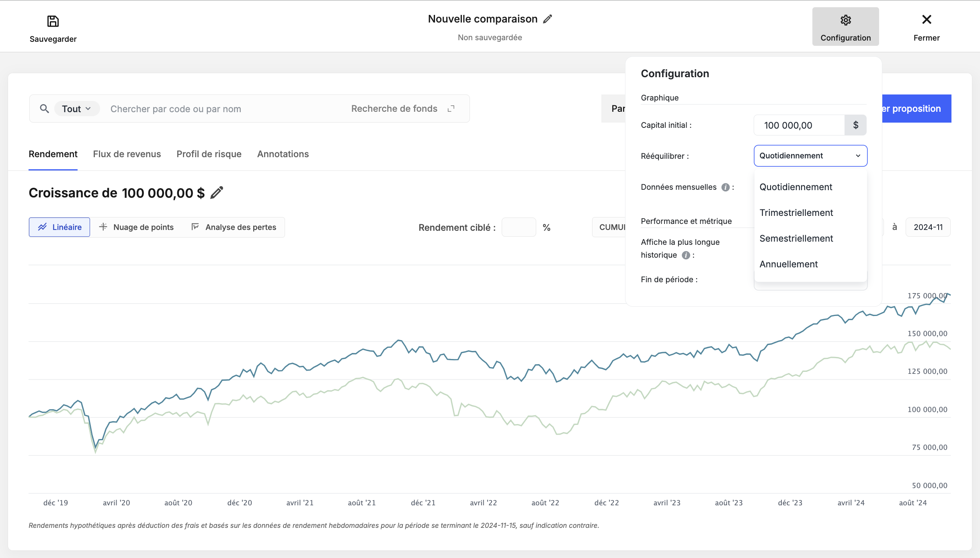Edit the Nouvelle comparaison title pencil icon
This screenshot has height=558, width=980.
tap(547, 19)
